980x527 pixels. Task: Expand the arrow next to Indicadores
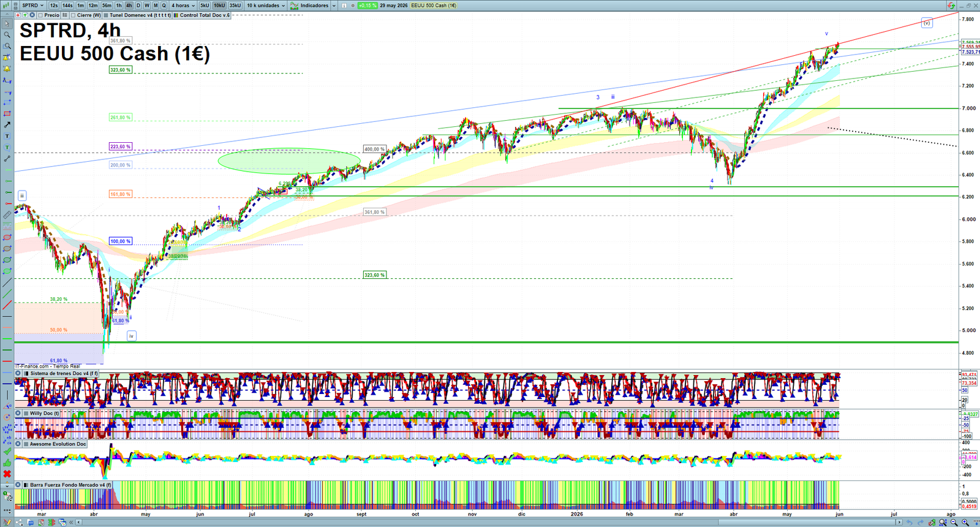click(x=334, y=5)
